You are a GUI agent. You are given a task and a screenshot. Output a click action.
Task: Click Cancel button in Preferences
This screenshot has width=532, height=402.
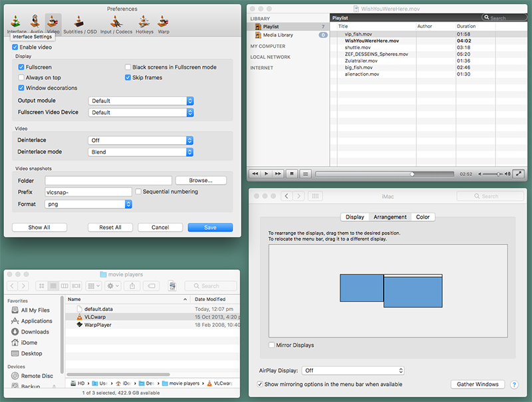click(x=160, y=227)
